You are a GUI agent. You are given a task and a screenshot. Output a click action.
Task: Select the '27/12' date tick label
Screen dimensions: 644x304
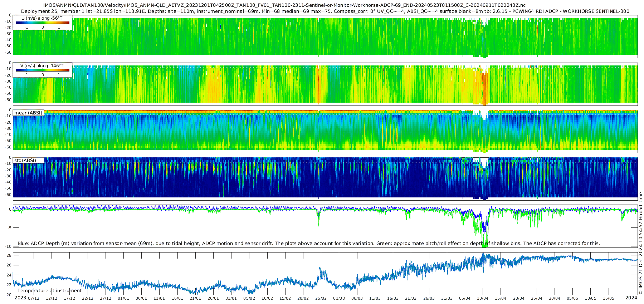click(x=106, y=299)
